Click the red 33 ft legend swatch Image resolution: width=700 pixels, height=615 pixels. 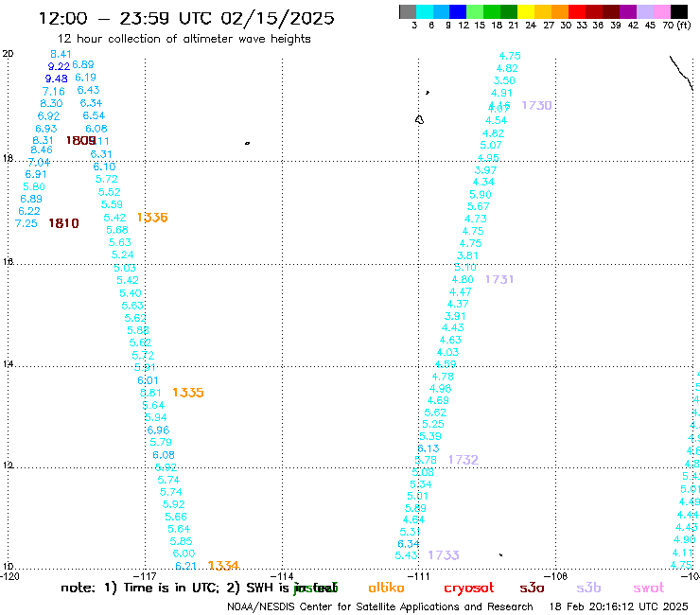[x=577, y=11]
